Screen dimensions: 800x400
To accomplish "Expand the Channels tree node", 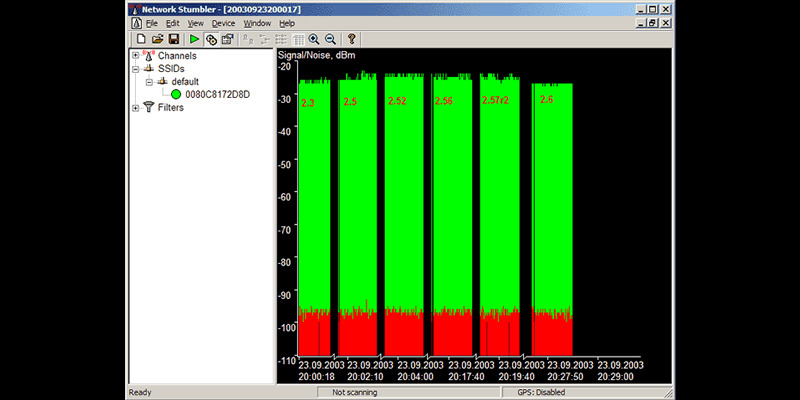I will [x=136, y=56].
